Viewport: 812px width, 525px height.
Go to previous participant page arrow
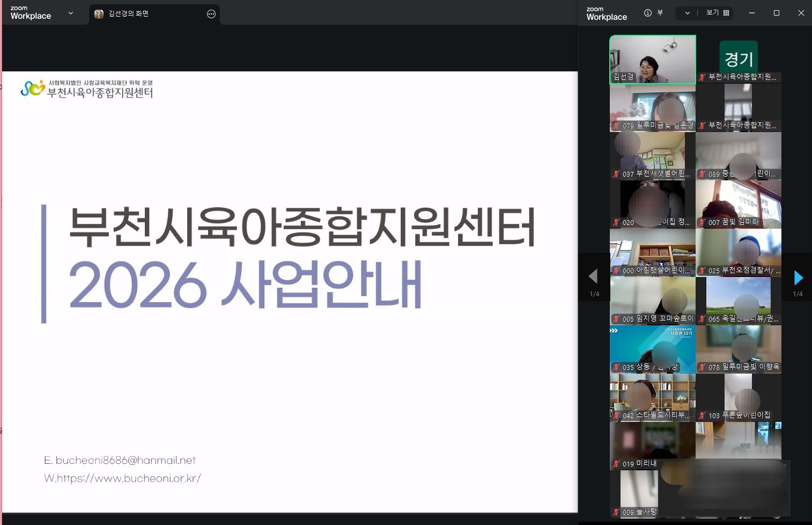point(593,276)
